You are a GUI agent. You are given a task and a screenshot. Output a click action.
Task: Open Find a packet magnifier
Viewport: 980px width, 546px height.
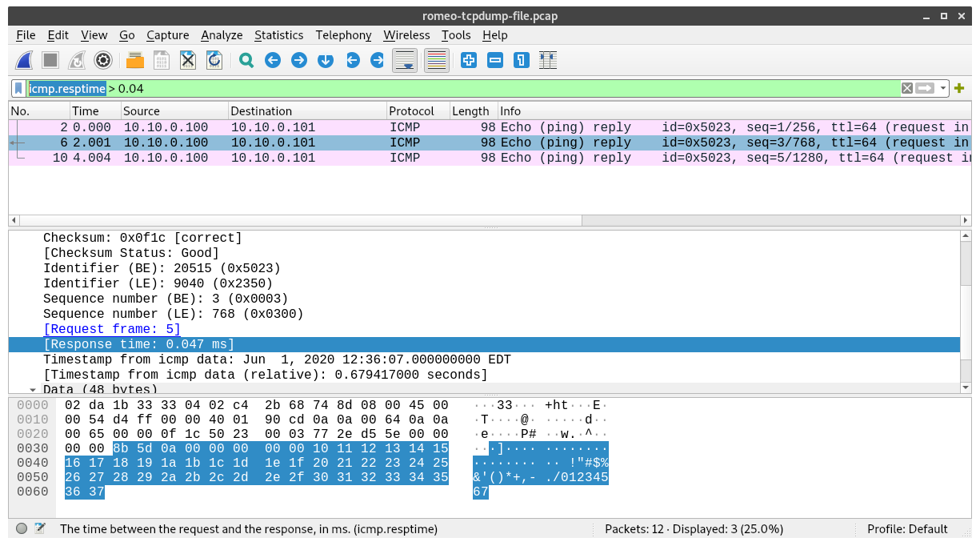pos(246,60)
